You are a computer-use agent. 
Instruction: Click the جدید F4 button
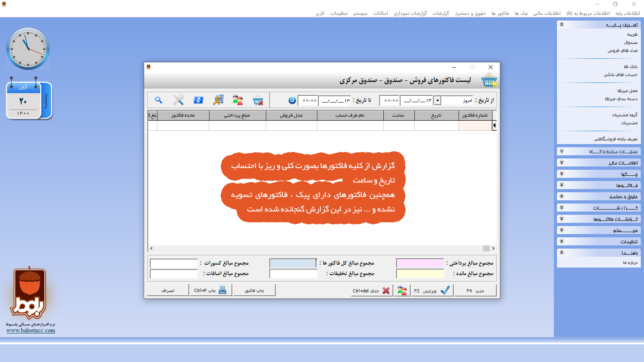click(x=475, y=290)
